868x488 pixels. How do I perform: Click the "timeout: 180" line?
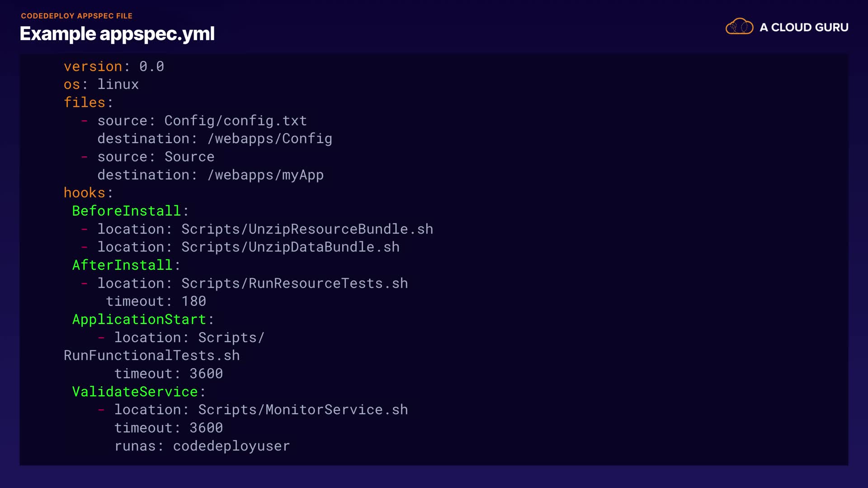[x=156, y=301]
